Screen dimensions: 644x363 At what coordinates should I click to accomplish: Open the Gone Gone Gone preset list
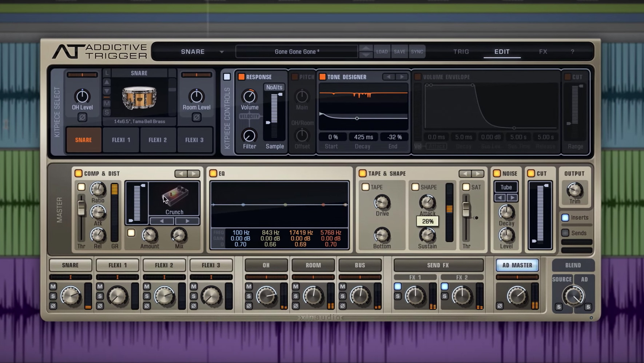(297, 52)
